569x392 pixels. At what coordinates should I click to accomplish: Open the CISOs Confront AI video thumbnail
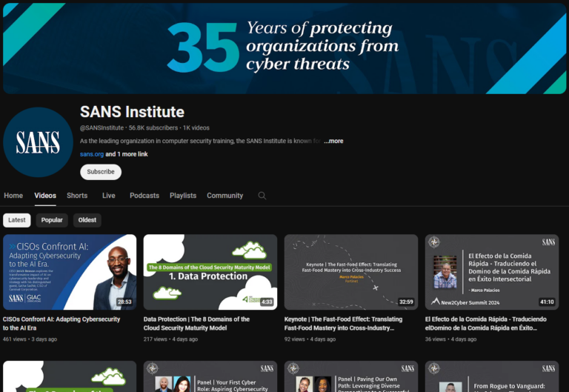coord(70,272)
